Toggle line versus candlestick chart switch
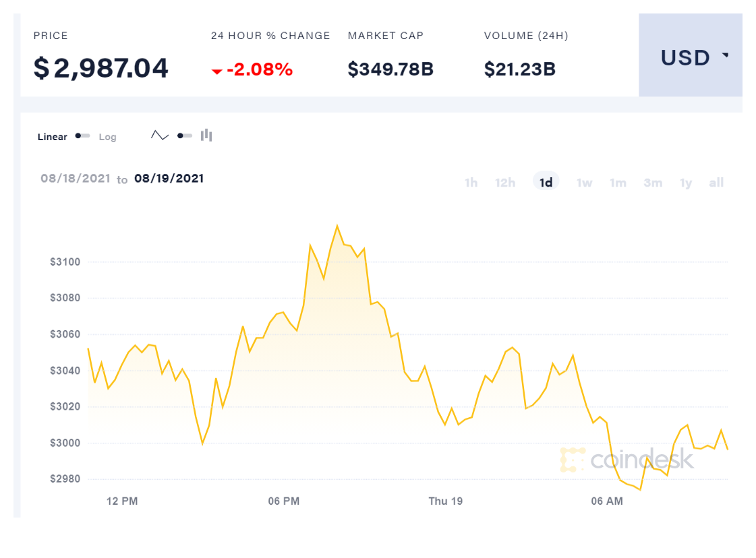This screenshot has height=558, width=756. tap(184, 136)
